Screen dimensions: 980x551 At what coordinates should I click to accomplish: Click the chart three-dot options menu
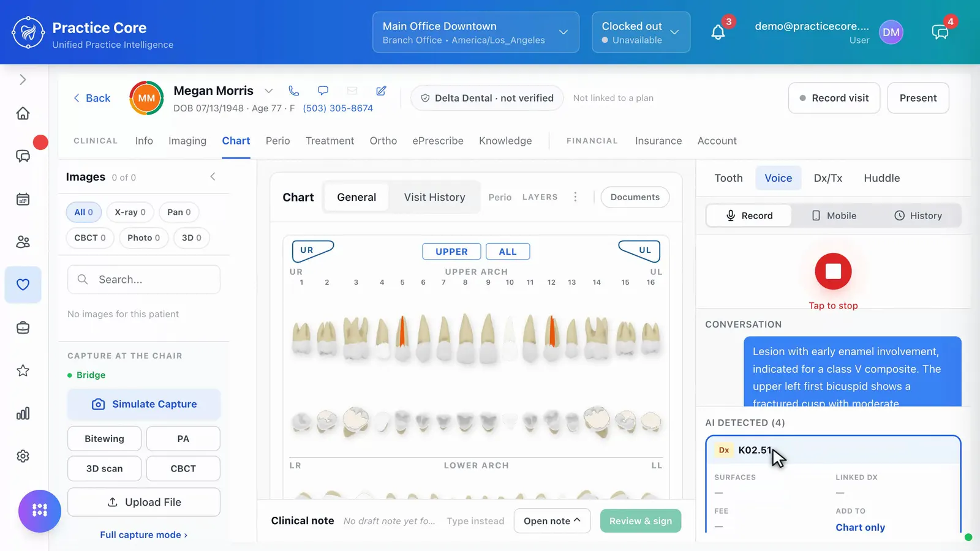coord(575,197)
